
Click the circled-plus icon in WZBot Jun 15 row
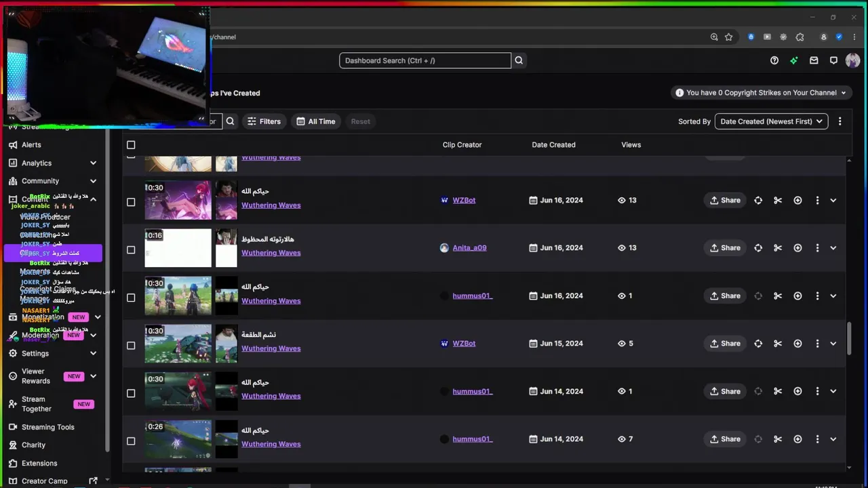pyautogui.click(x=797, y=344)
